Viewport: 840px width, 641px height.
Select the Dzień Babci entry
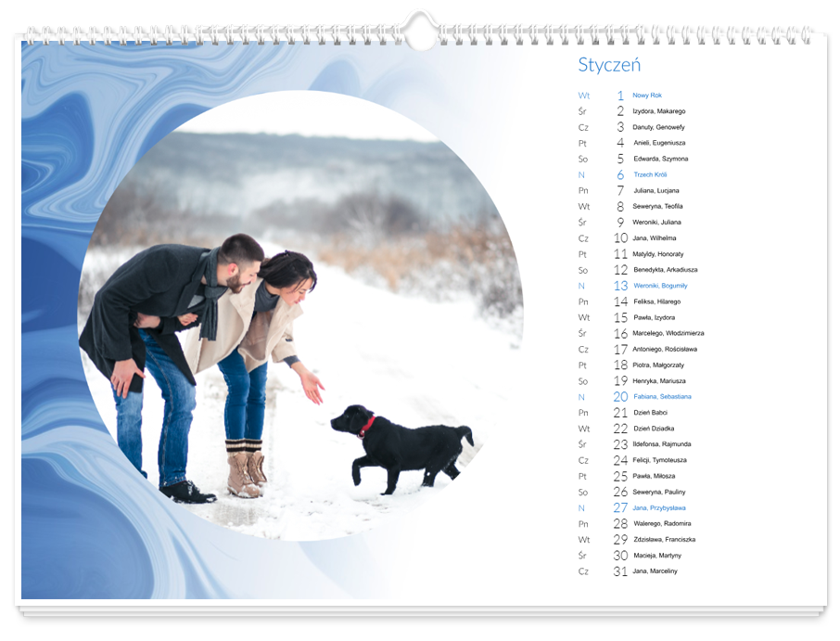click(653, 413)
